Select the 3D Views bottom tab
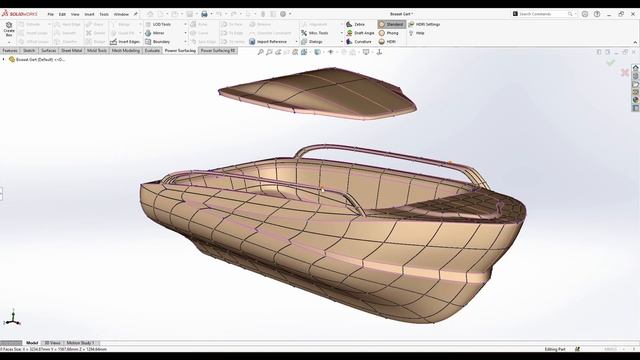 [53, 343]
